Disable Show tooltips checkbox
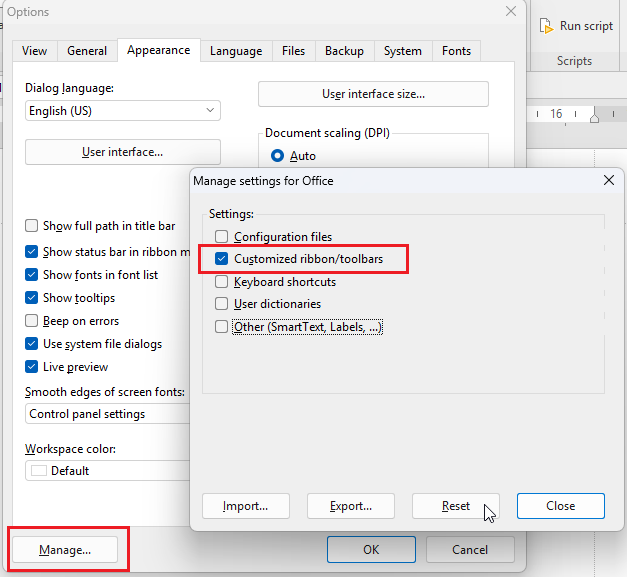The width and height of the screenshot is (627, 577). tap(33, 298)
